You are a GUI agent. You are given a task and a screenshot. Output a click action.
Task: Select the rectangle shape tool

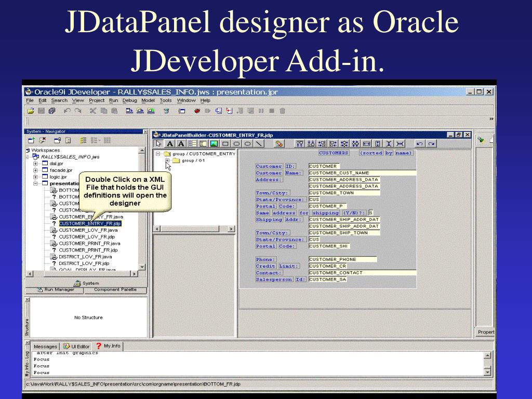[x=225, y=143]
